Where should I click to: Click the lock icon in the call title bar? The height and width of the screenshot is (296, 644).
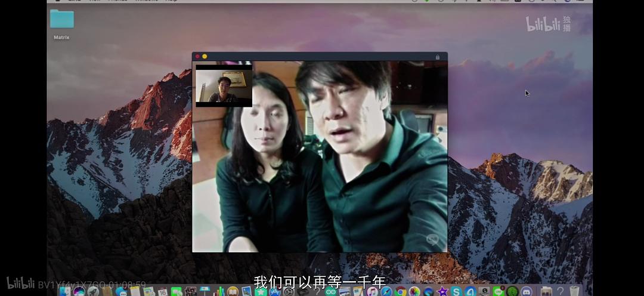pos(438,57)
